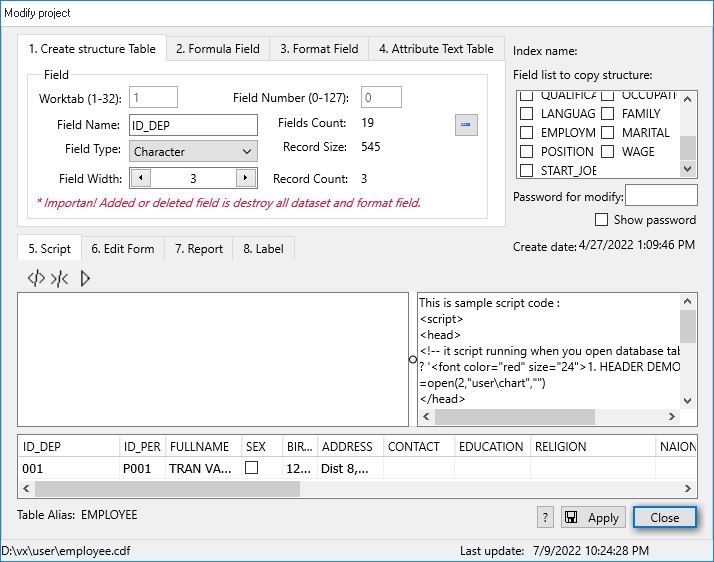714x562 pixels.
Task: Click the field list vertical scrollbar thumb
Action: [x=688, y=148]
